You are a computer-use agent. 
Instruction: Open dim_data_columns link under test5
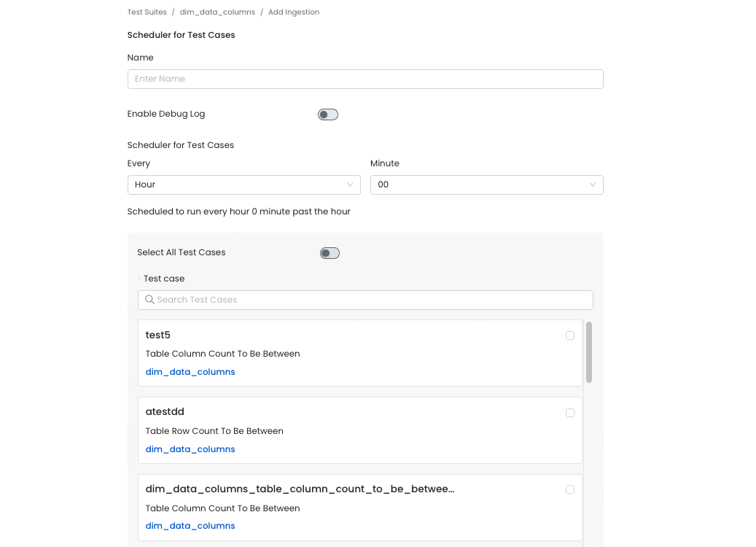(x=190, y=372)
